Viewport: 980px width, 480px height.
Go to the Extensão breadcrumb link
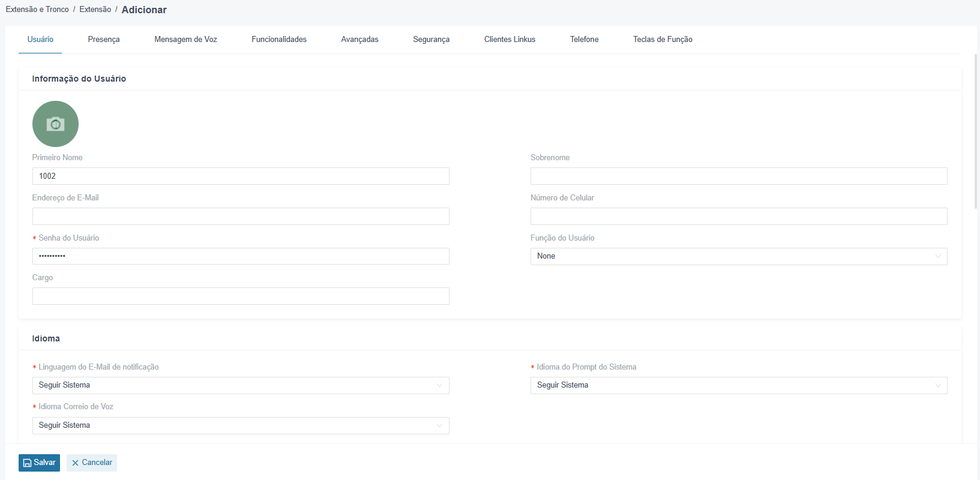click(95, 10)
